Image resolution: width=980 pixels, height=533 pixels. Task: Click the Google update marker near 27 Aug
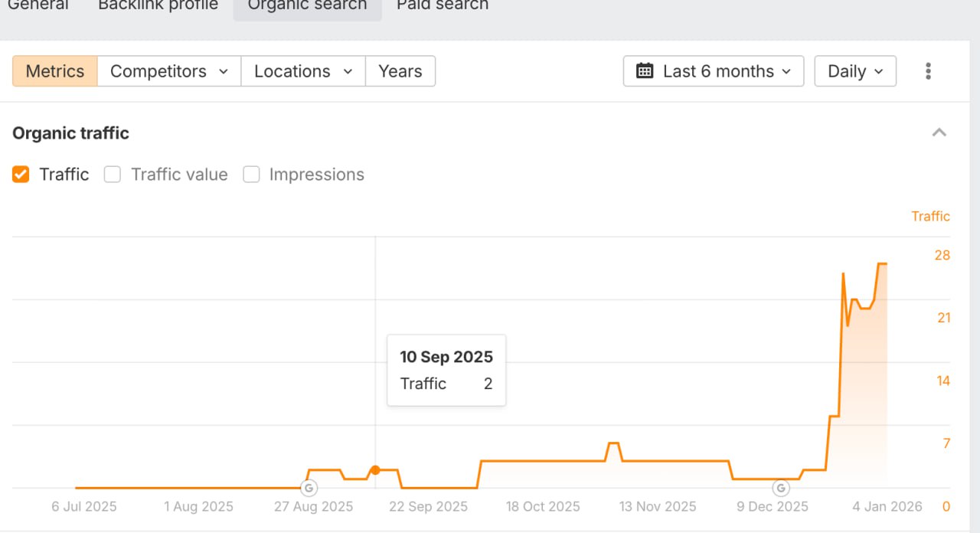pos(309,488)
